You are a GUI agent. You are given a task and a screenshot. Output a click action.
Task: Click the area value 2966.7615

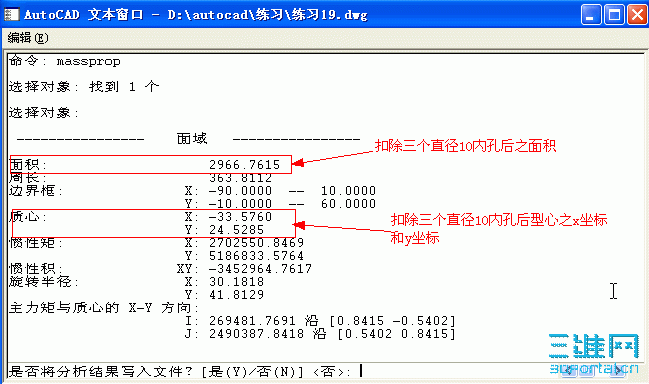tap(245, 165)
